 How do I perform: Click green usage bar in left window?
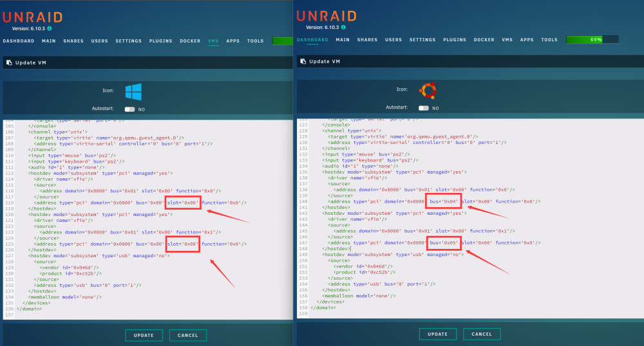click(283, 41)
